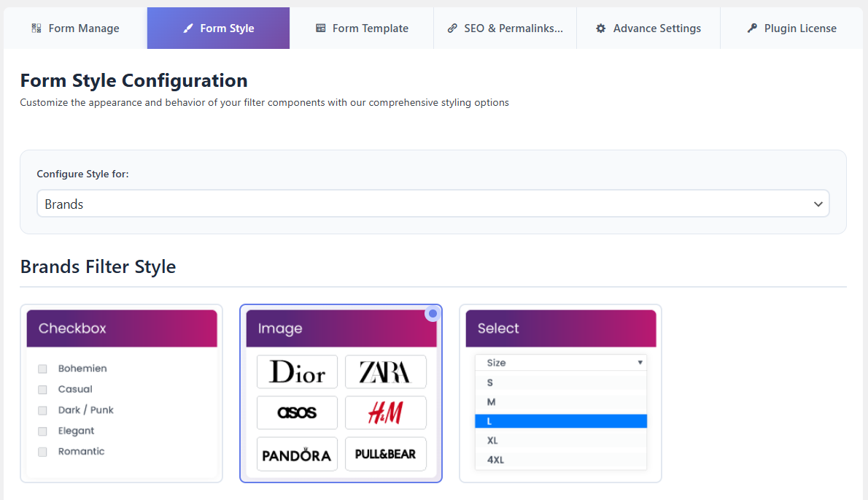Click the Image card header title
This screenshot has height=500, width=868.
(280, 328)
